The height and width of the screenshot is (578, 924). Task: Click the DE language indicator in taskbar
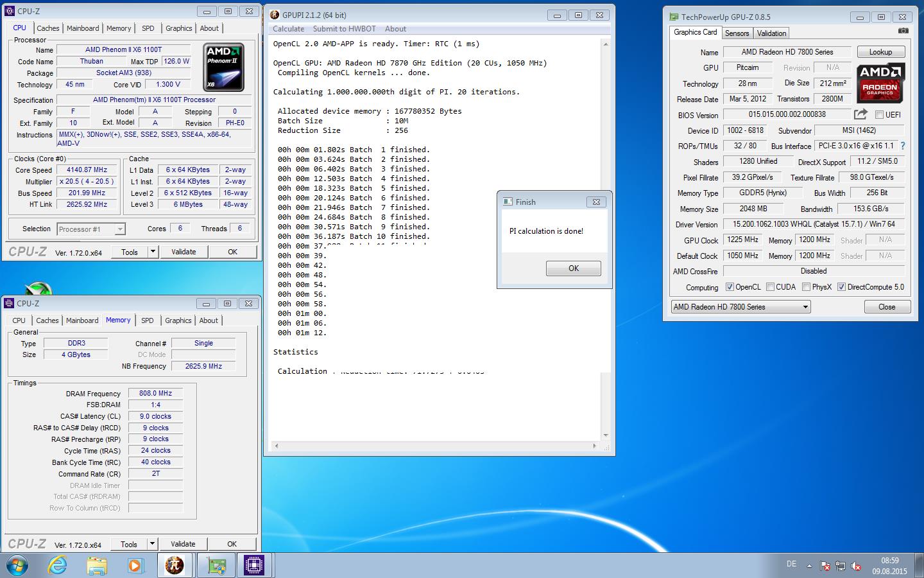(791, 564)
